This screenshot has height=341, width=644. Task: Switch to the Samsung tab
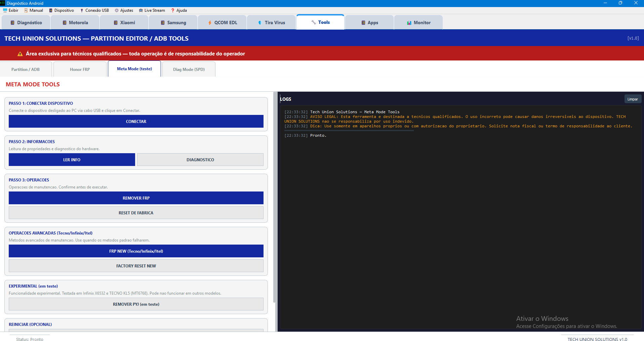tap(173, 23)
